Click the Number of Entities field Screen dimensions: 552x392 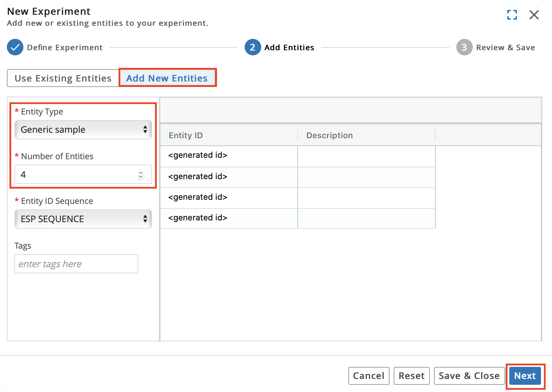coord(83,175)
